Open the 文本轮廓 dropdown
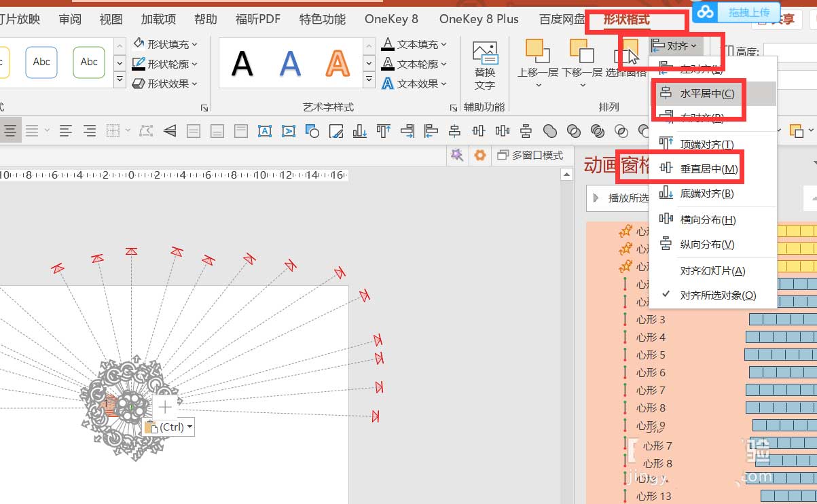This screenshot has width=817, height=504. [x=414, y=64]
